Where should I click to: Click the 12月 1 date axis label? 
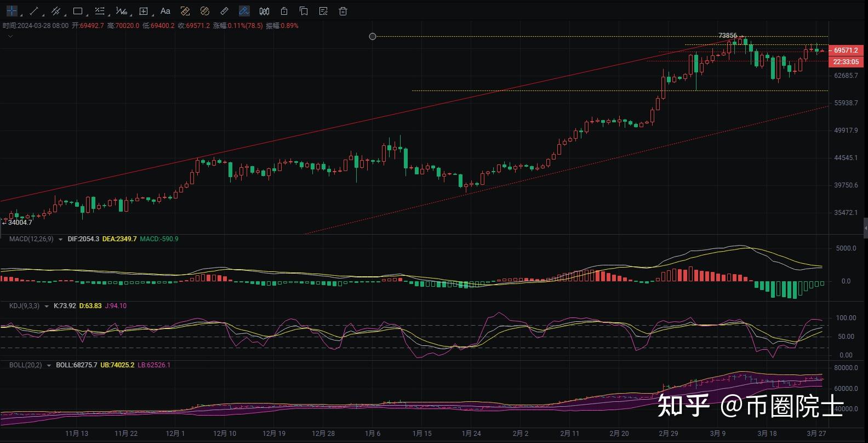[175, 433]
